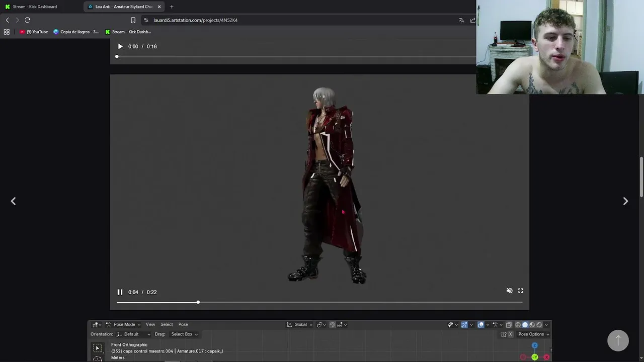Click the green Y axis gizmo
Screen dimensions: 644x362
pos(535,357)
